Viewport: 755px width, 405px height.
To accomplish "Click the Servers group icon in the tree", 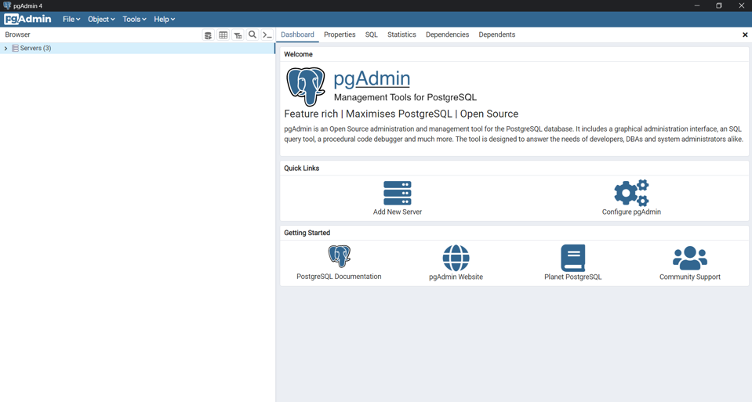I will coord(15,48).
